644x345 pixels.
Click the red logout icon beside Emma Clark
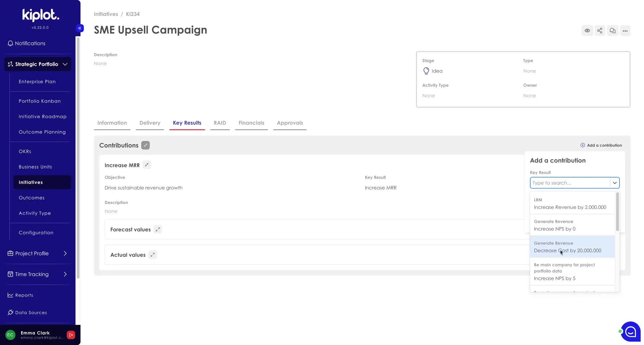[x=71, y=335]
